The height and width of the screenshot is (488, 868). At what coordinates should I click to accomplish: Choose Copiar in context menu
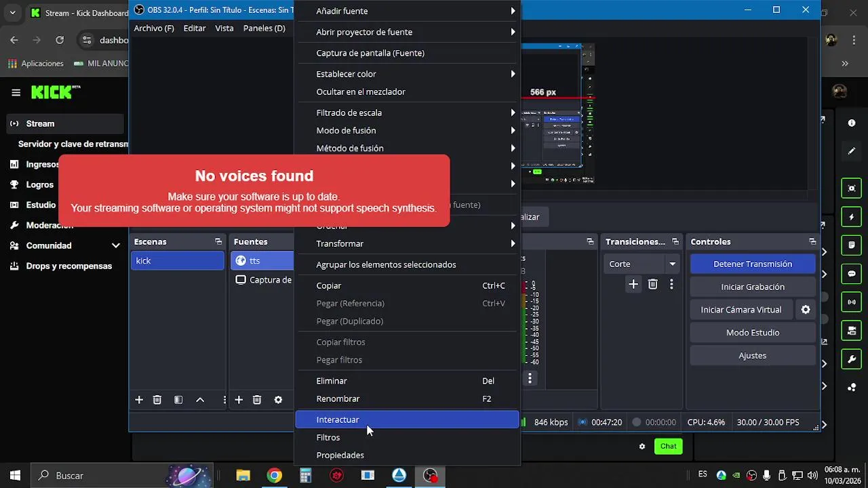coord(407,285)
